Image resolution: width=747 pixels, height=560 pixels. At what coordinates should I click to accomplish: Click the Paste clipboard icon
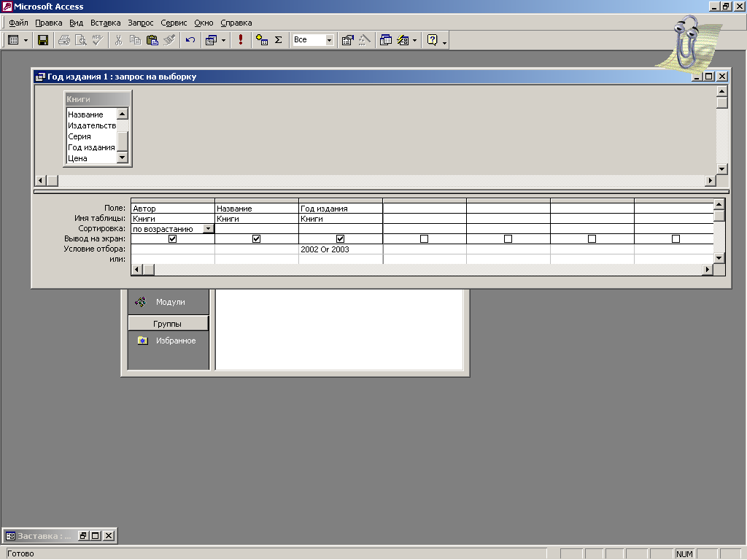point(152,40)
